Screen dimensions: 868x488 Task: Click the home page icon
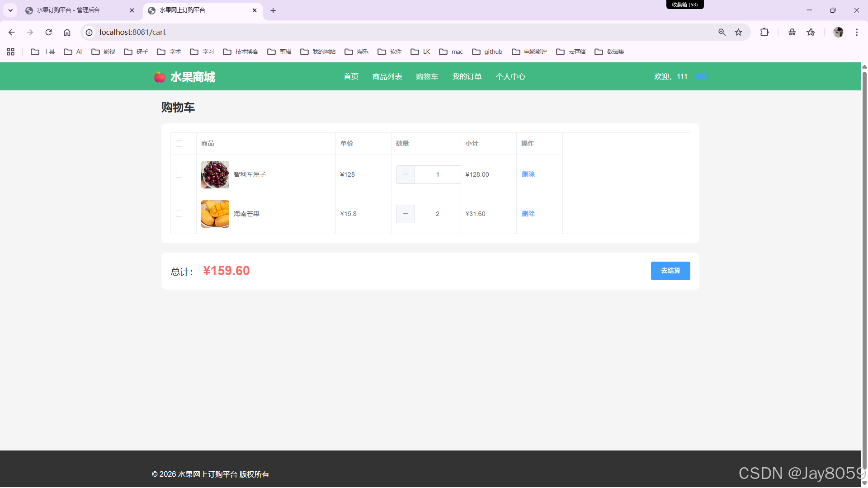[67, 32]
